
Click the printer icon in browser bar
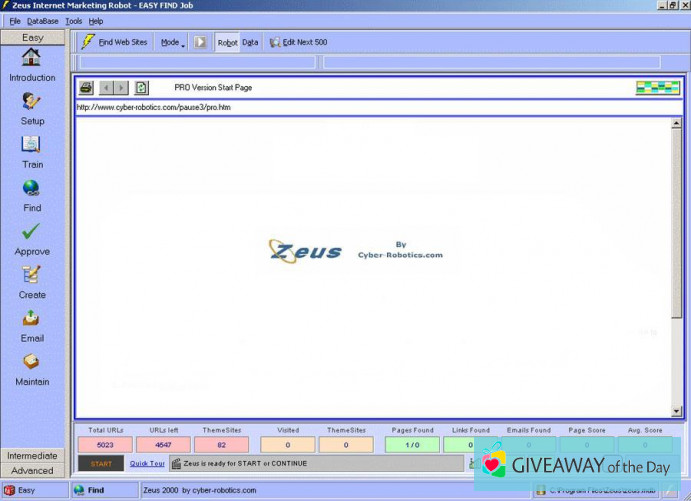click(x=86, y=88)
